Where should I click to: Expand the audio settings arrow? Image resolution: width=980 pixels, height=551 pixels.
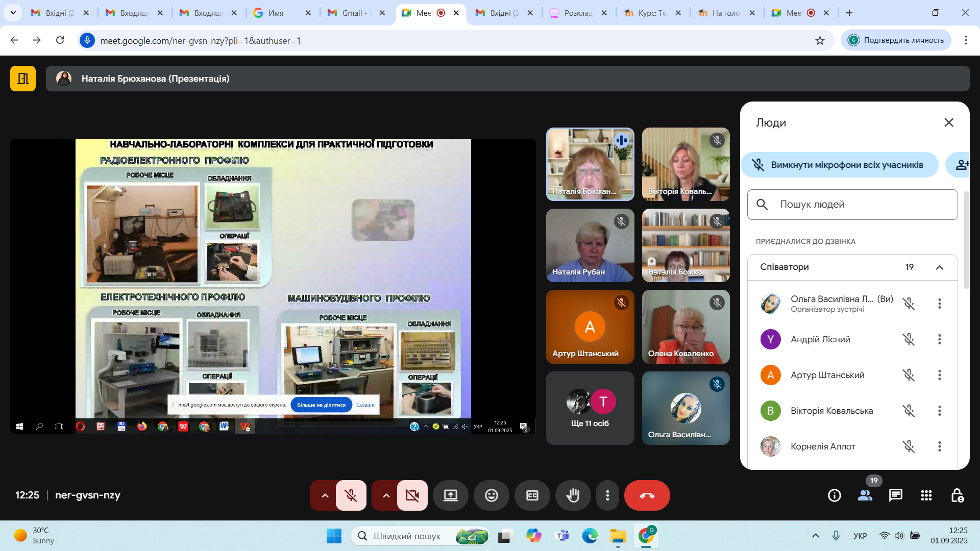(x=325, y=495)
